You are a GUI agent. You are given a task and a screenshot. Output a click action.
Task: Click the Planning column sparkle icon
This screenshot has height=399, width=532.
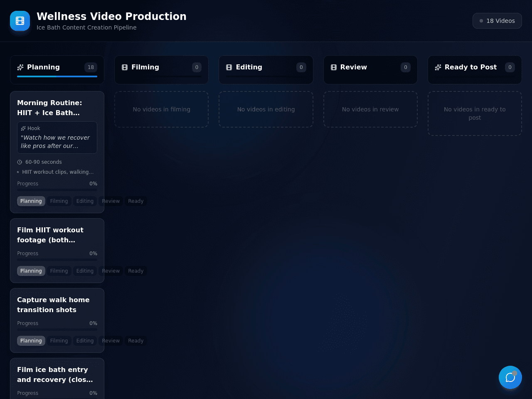20,67
